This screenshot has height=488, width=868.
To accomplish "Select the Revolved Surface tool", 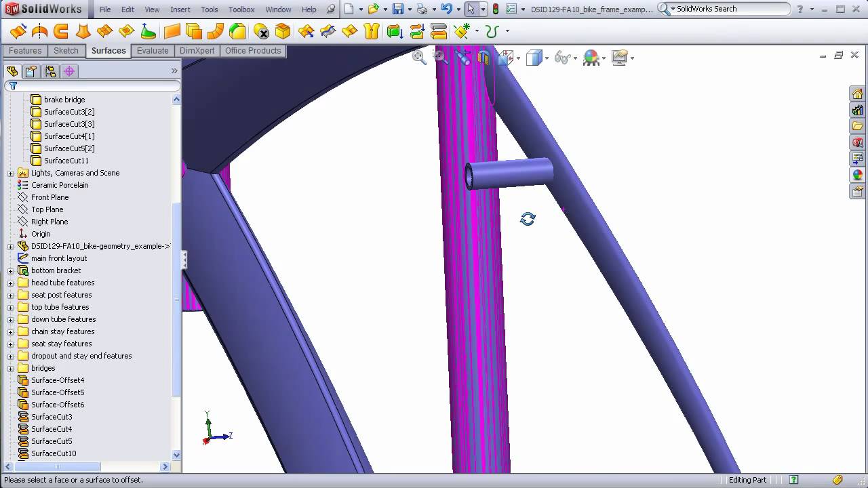I will [40, 31].
